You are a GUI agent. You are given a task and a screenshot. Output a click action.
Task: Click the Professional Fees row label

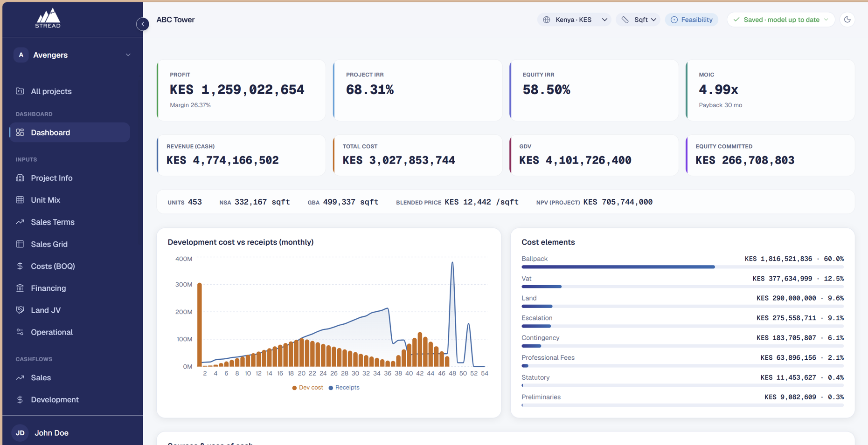[548, 357]
